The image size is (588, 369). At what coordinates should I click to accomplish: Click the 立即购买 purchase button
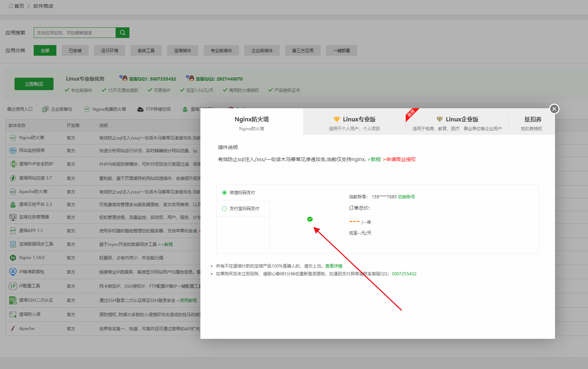[34, 84]
